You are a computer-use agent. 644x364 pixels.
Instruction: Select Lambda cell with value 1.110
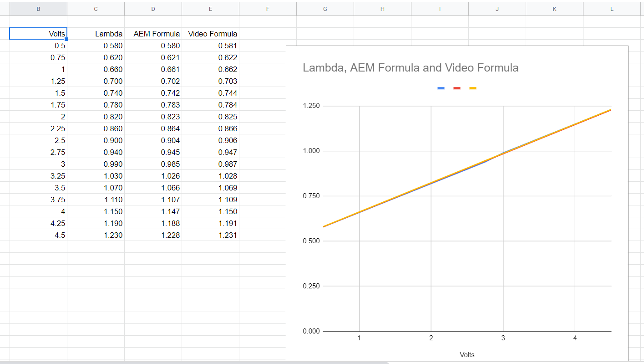(x=96, y=200)
